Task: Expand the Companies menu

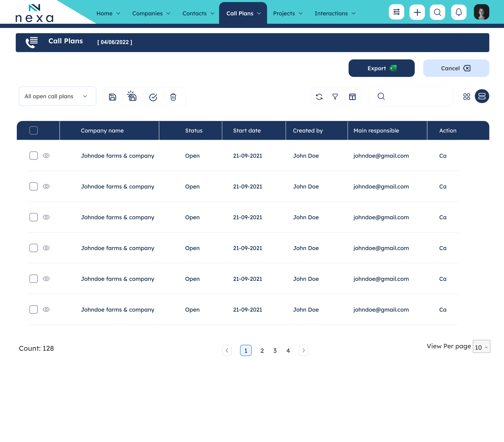Action: [151, 13]
